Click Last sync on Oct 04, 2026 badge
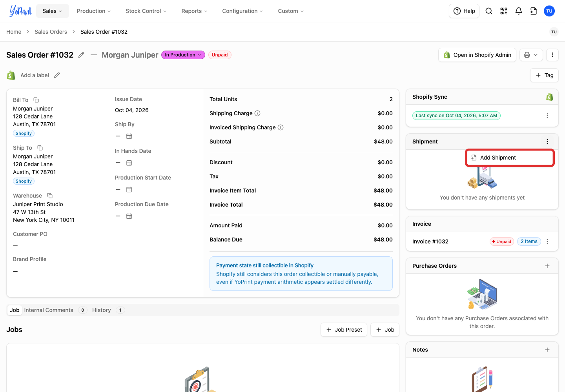 456,116
